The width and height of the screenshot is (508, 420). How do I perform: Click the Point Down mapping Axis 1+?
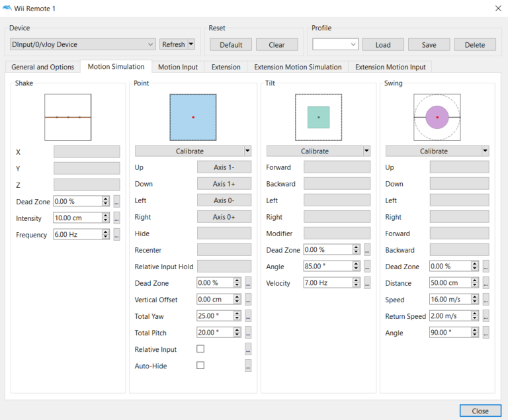click(224, 184)
